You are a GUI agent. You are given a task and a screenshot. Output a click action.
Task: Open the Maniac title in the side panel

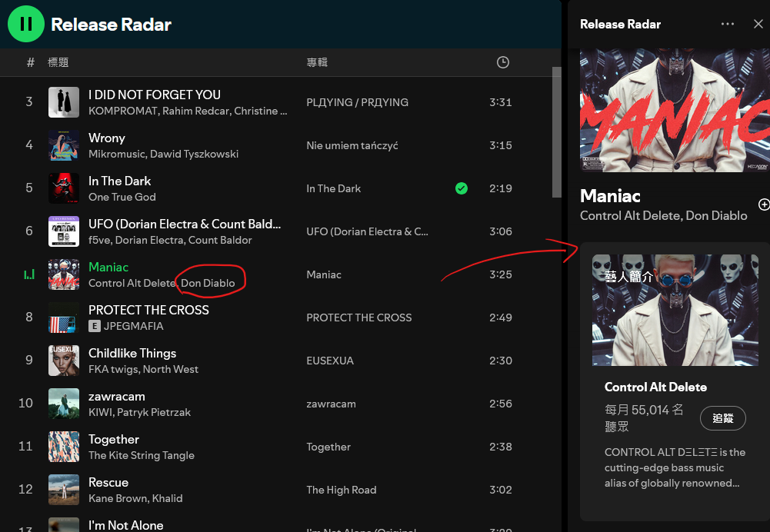610,196
